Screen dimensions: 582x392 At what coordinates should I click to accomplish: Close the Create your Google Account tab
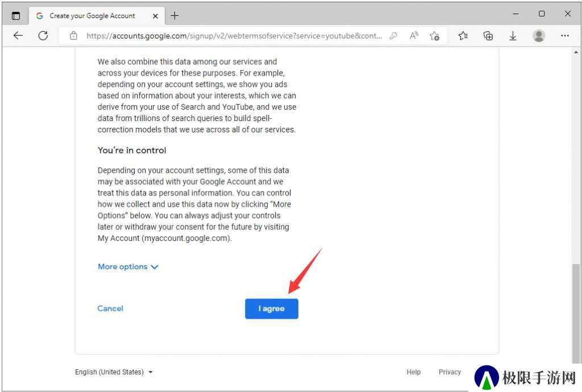pyautogui.click(x=155, y=16)
